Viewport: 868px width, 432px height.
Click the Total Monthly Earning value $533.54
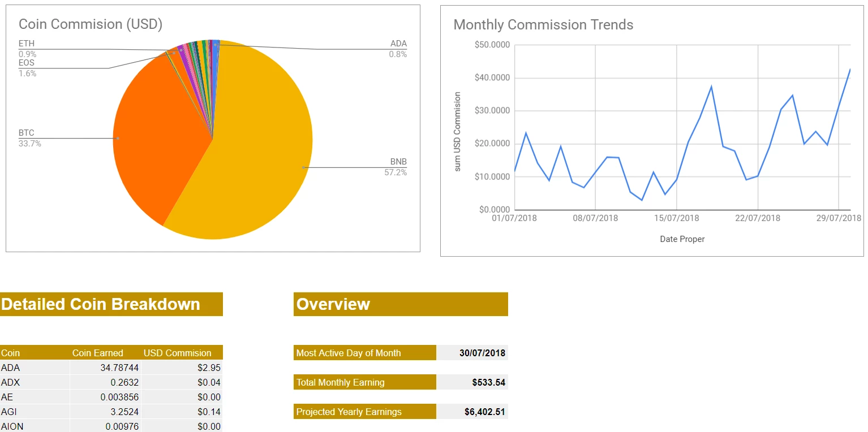coord(488,382)
